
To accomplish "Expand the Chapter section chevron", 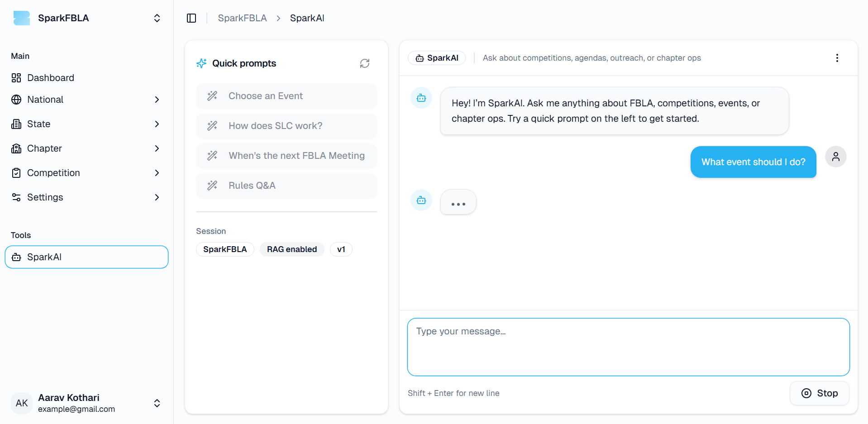I will tap(157, 148).
